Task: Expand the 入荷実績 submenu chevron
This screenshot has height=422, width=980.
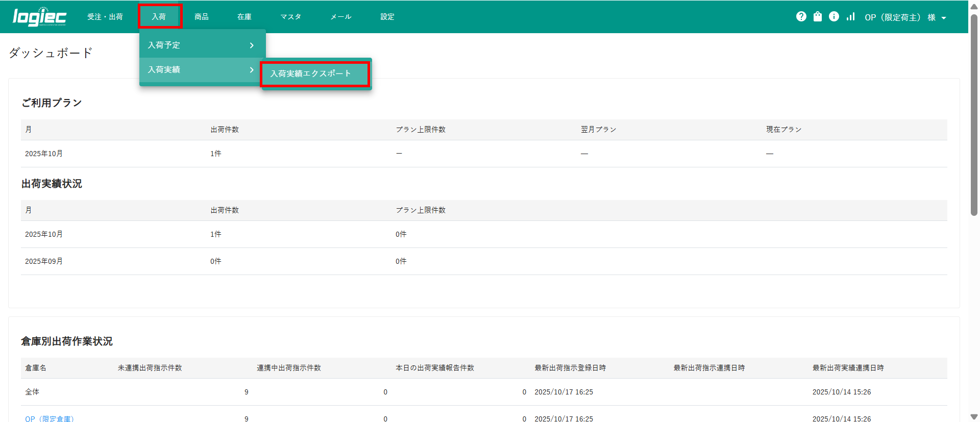Action: pyautogui.click(x=252, y=70)
